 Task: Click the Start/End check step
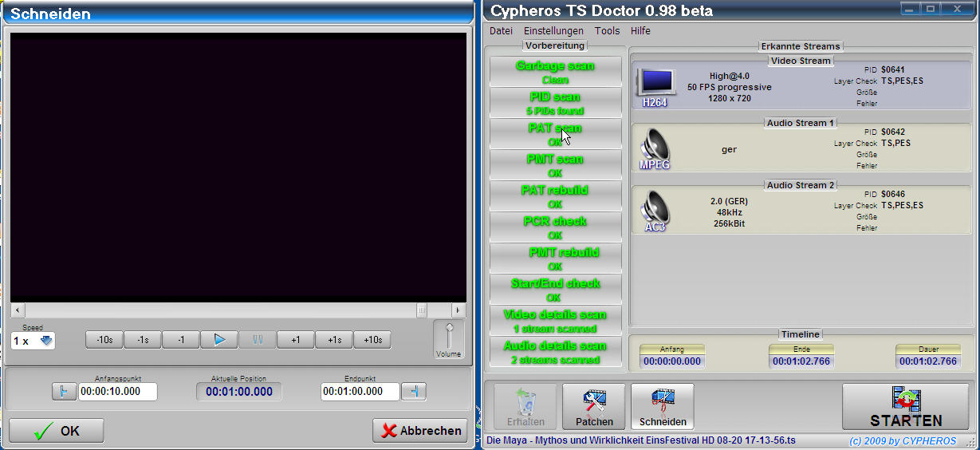click(555, 290)
